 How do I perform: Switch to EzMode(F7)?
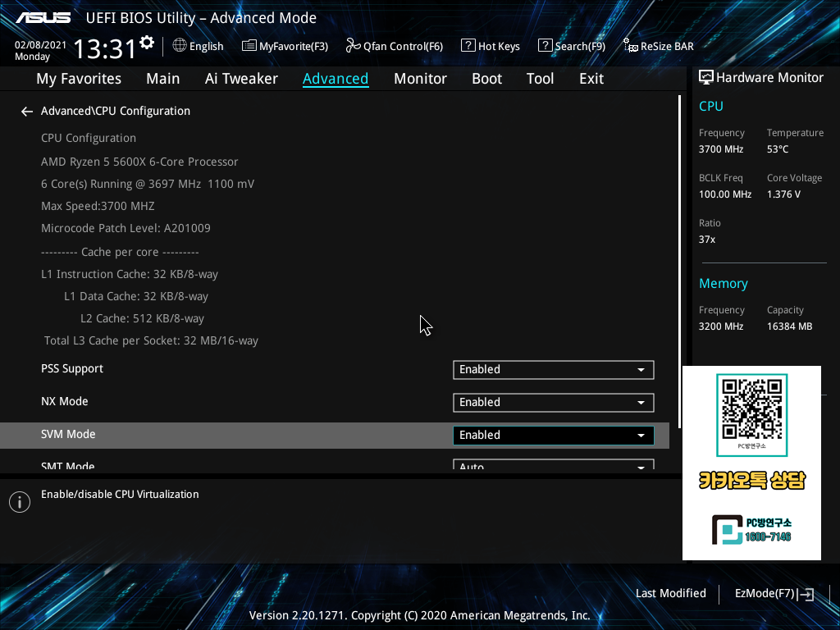point(765,594)
